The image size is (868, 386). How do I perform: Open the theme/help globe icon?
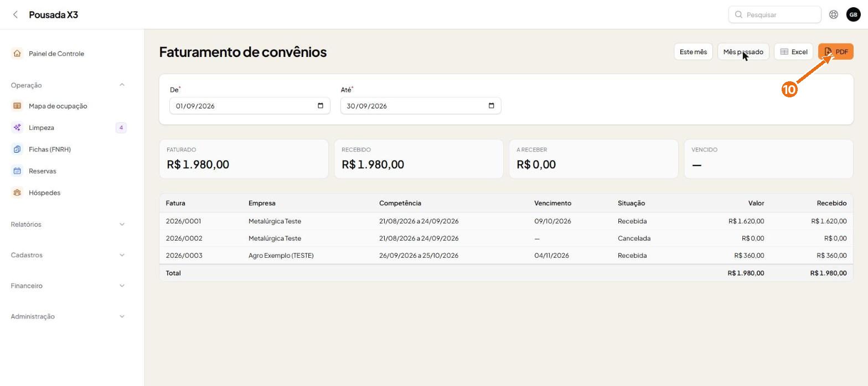[833, 14]
